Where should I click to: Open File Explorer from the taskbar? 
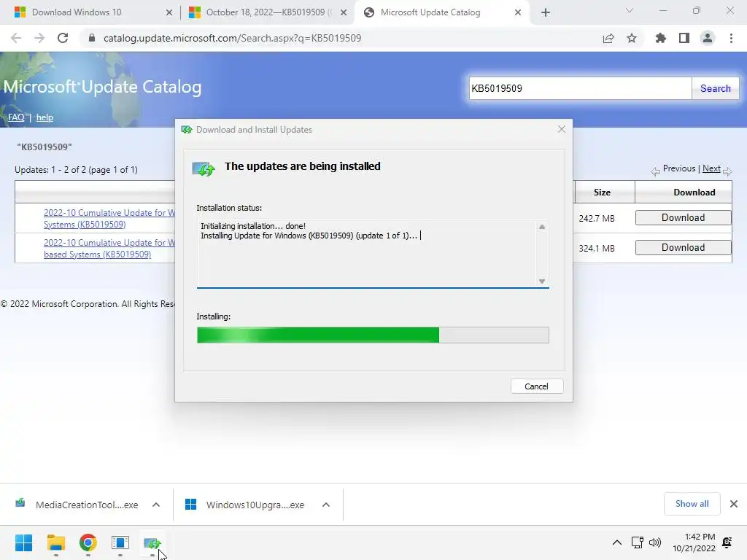[x=56, y=542]
